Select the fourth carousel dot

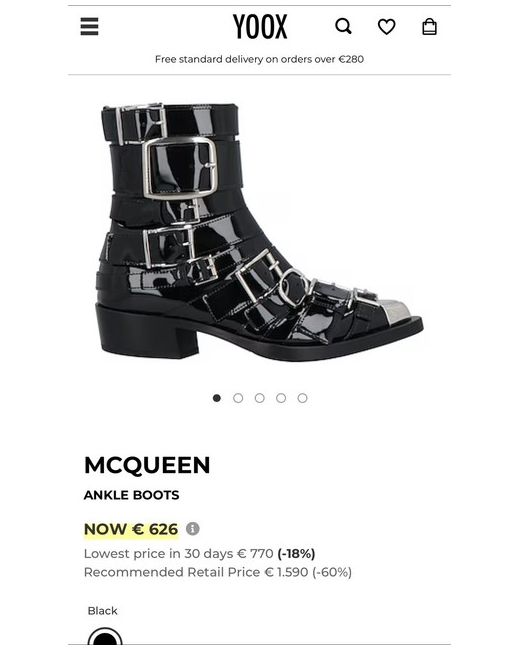coord(281,398)
